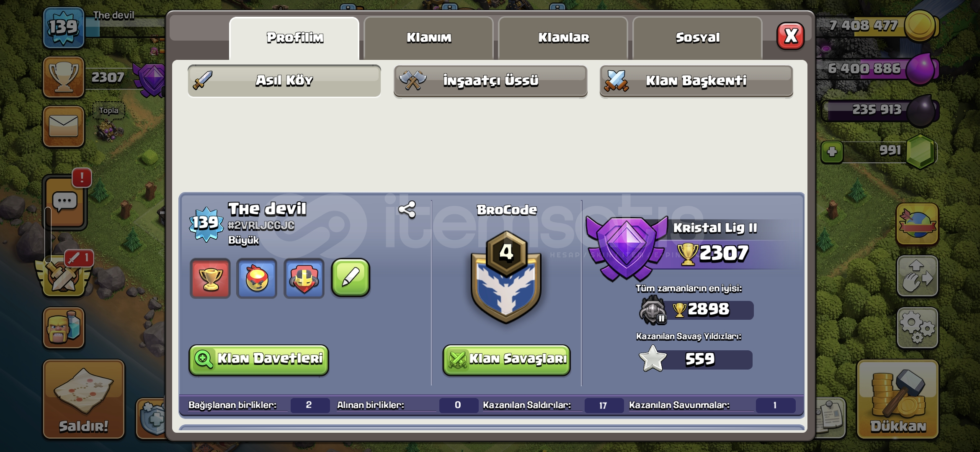Open the mail inbox envelope icon

(64, 126)
